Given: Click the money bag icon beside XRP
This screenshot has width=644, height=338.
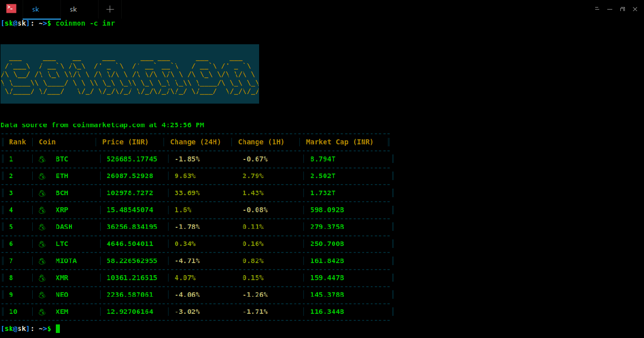Looking at the screenshot, I should 42,210.
